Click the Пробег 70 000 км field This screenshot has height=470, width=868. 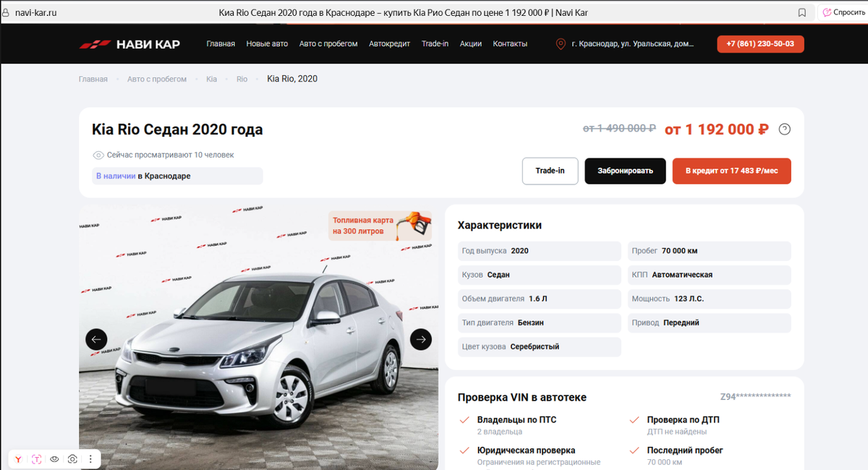tap(710, 251)
